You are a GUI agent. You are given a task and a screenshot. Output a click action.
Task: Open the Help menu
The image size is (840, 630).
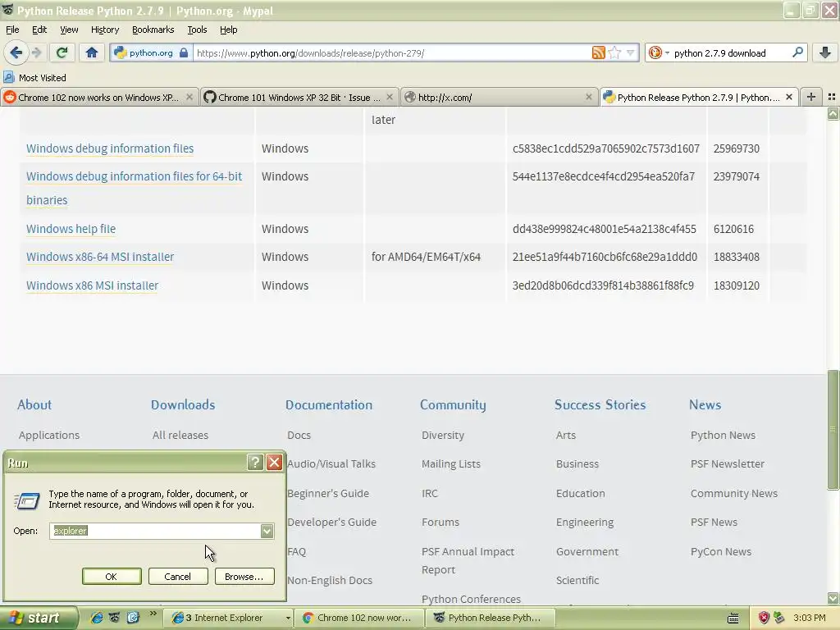click(229, 30)
